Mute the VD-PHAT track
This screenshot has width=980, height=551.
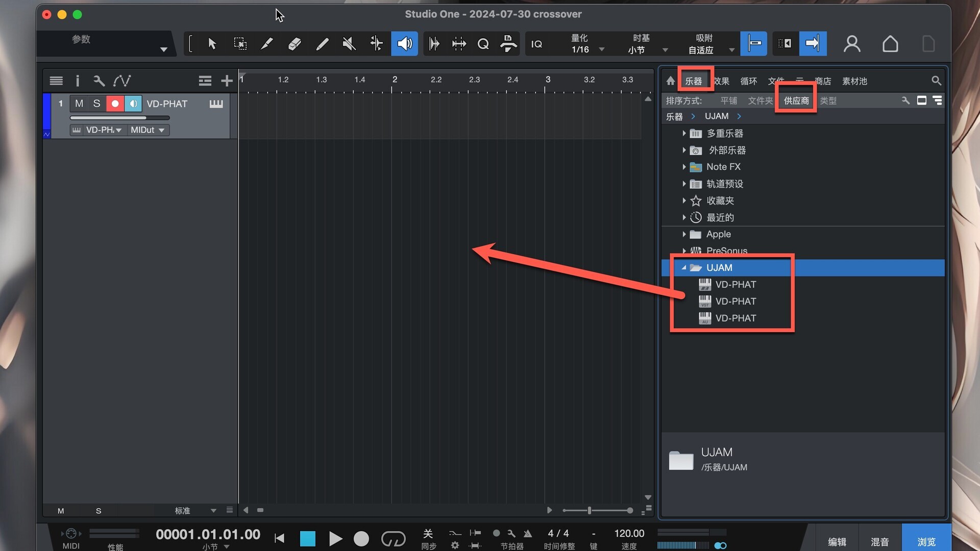click(79, 104)
